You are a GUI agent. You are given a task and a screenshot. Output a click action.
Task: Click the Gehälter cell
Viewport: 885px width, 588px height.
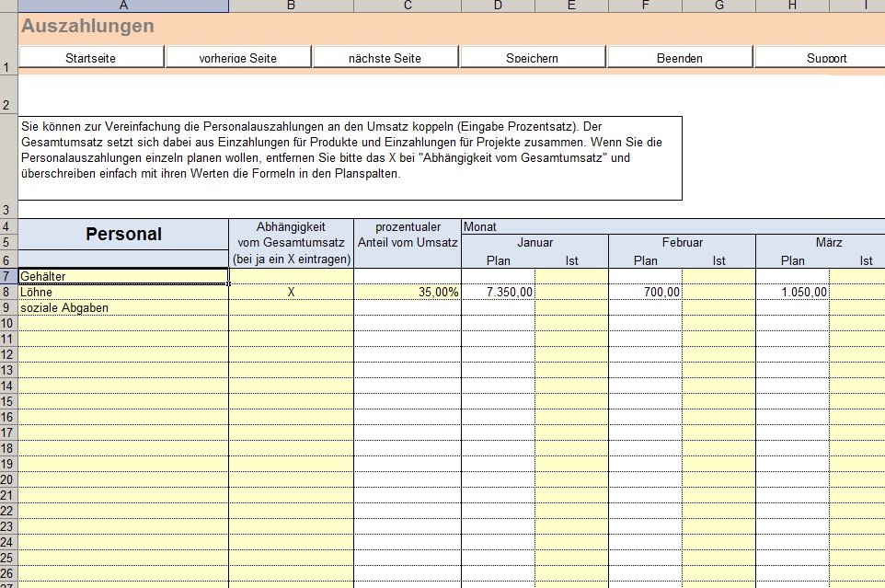[123, 276]
